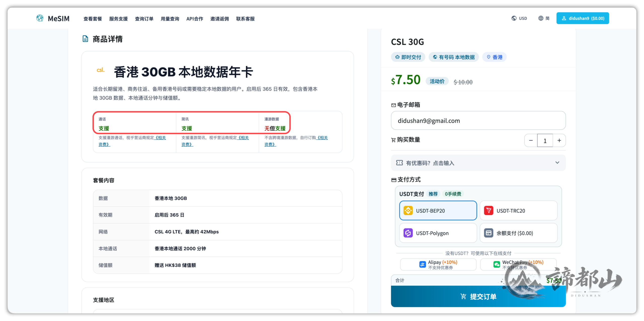Click the card icon beside 支付方式
The height and width of the screenshot is (321, 644).
[x=394, y=180]
